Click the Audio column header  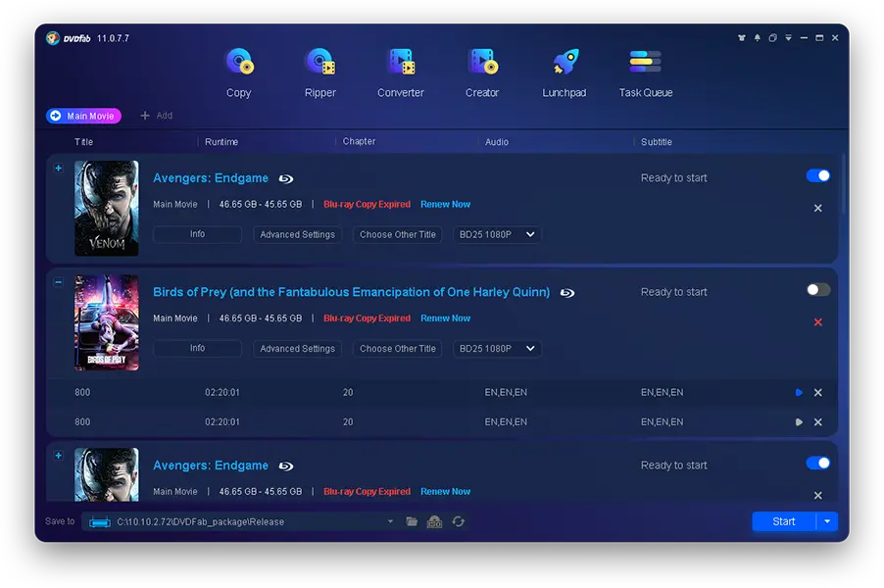click(497, 142)
